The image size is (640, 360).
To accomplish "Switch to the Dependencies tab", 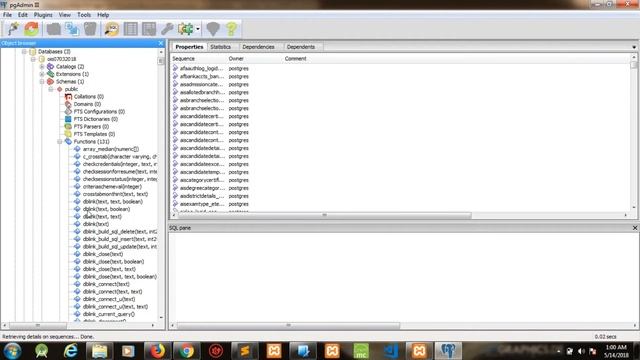I will coord(258,47).
